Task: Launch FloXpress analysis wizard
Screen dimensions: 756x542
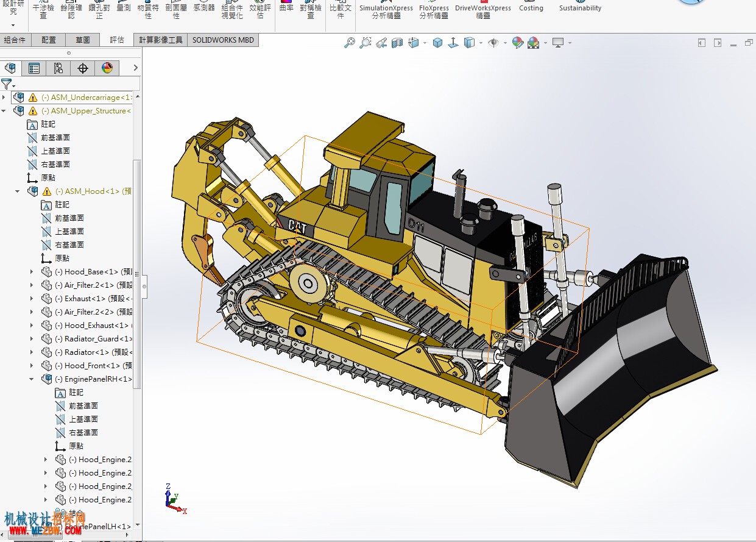Action: (x=434, y=10)
